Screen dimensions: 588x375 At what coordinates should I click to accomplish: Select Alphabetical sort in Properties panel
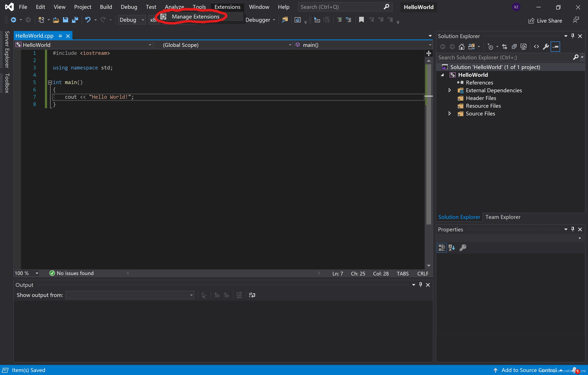pyautogui.click(x=452, y=248)
